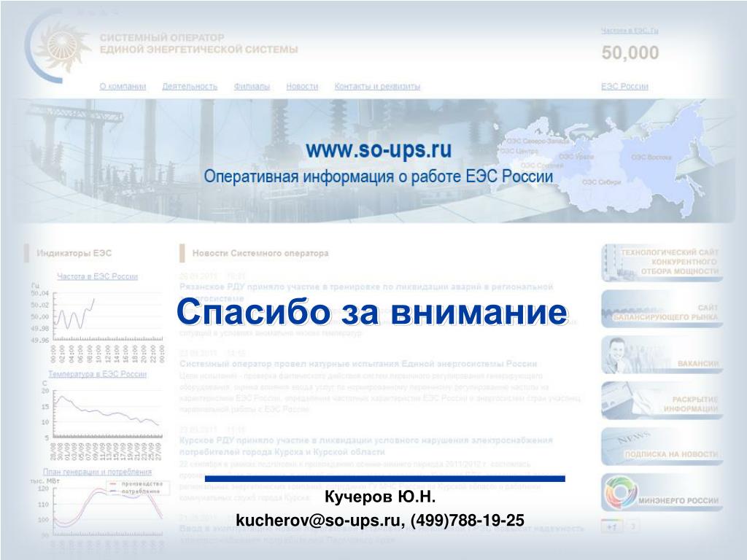Image resolution: width=747 pixels, height=560 pixels.
Task: Follow the ЕЭС России link
Action: [x=624, y=87]
